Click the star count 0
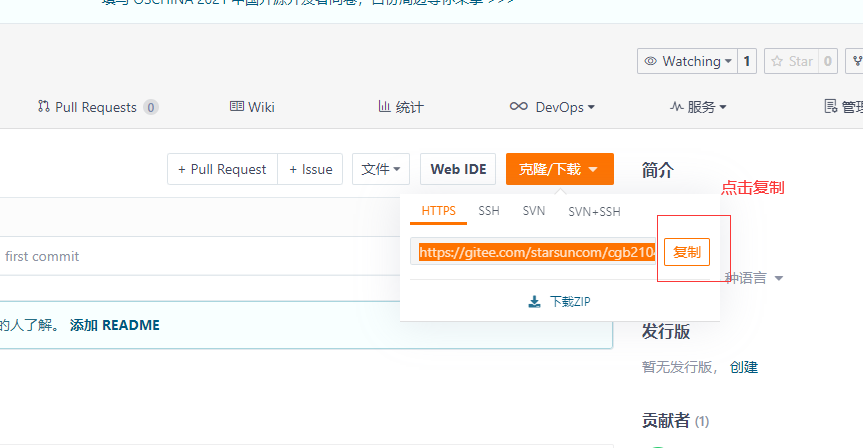The image size is (863, 448). 828,61
